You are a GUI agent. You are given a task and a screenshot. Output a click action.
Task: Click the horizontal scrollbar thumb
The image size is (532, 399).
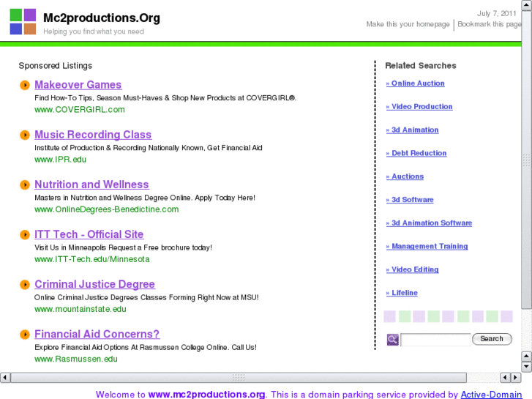239,377
